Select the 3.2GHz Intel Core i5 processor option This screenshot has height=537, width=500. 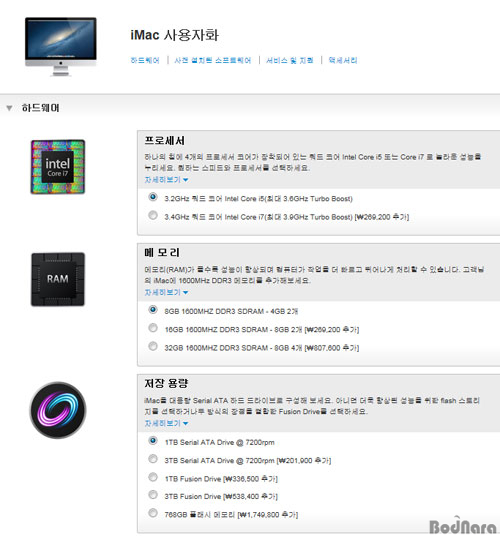[153, 197]
